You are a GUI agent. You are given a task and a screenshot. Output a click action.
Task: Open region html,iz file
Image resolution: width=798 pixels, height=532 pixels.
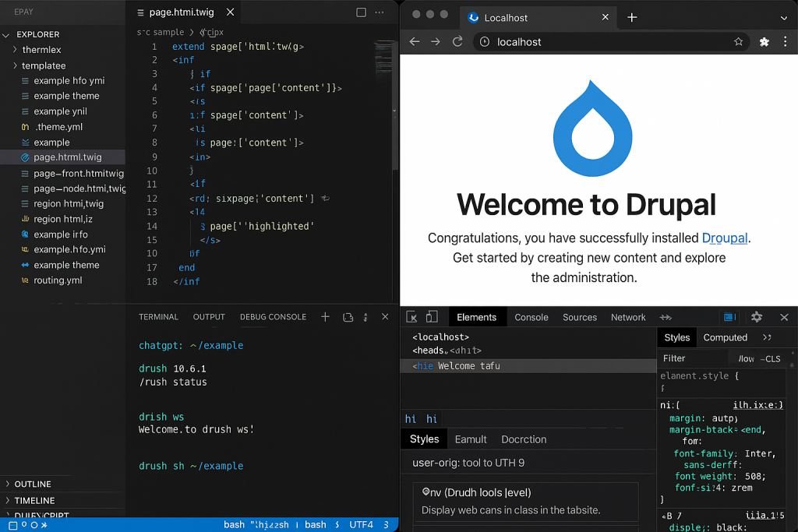pos(63,219)
